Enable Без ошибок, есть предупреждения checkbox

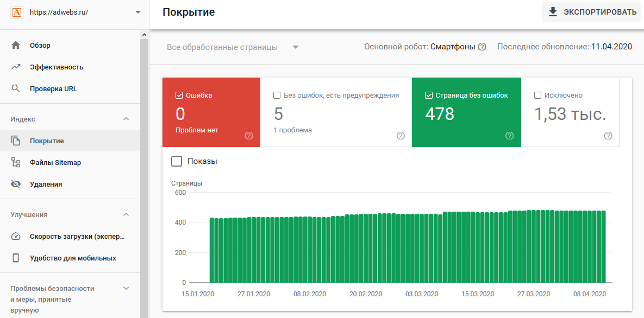(x=277, y=96)
